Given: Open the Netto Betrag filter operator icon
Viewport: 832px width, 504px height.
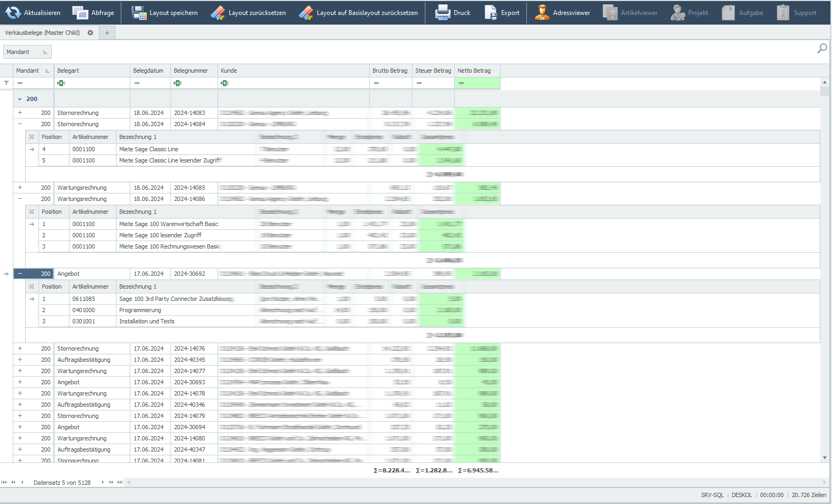Looking at the screenshot, I should point(461,83).
